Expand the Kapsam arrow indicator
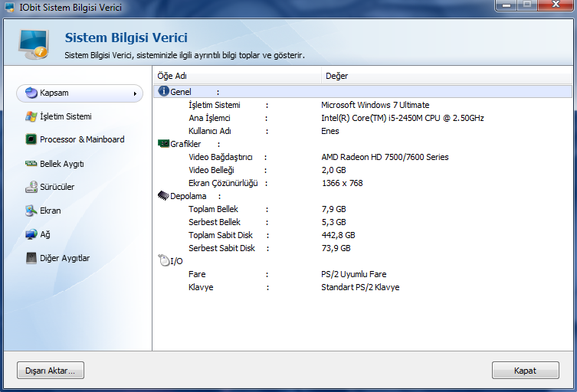This screenshot has height=392, width=577. tap(135, 93)
